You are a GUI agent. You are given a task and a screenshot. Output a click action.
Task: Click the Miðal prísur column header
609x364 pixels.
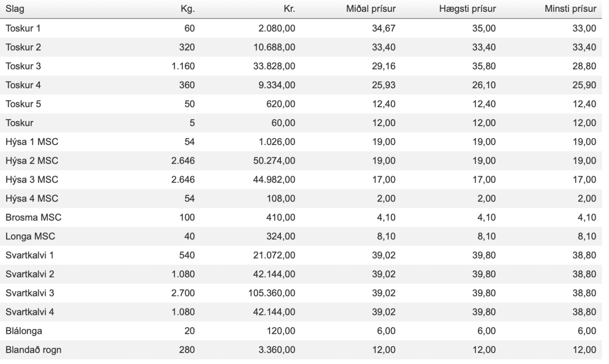371,9
